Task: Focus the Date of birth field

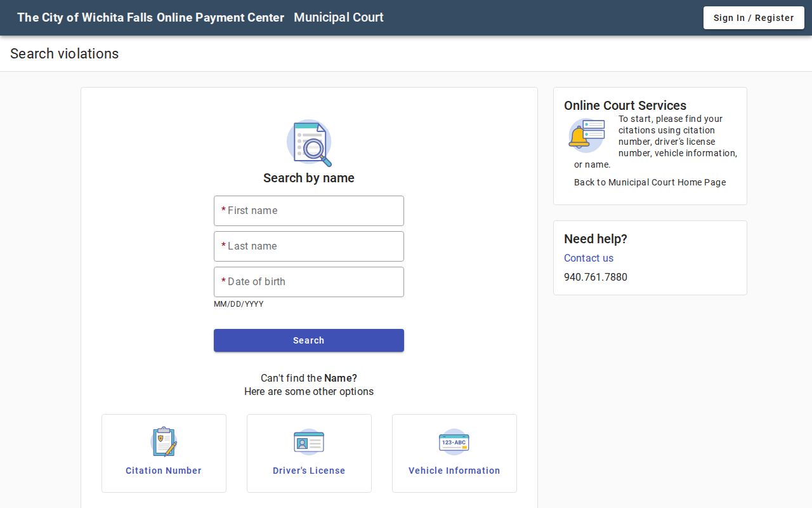Action: (x=309, y=282)
